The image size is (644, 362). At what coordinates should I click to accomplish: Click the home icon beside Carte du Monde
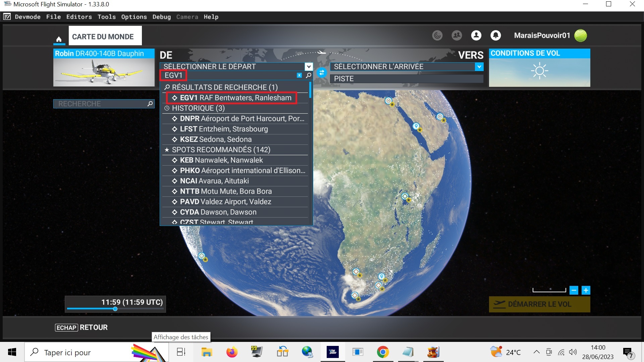[59, 39]
